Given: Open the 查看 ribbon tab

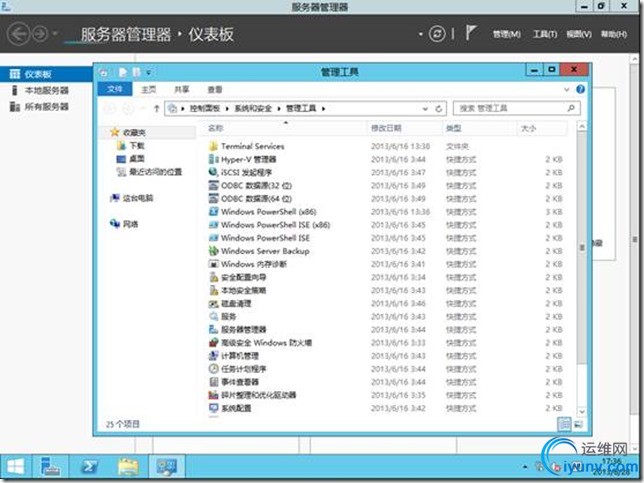Looking at the screenshot, I should (x=215, y=89).
